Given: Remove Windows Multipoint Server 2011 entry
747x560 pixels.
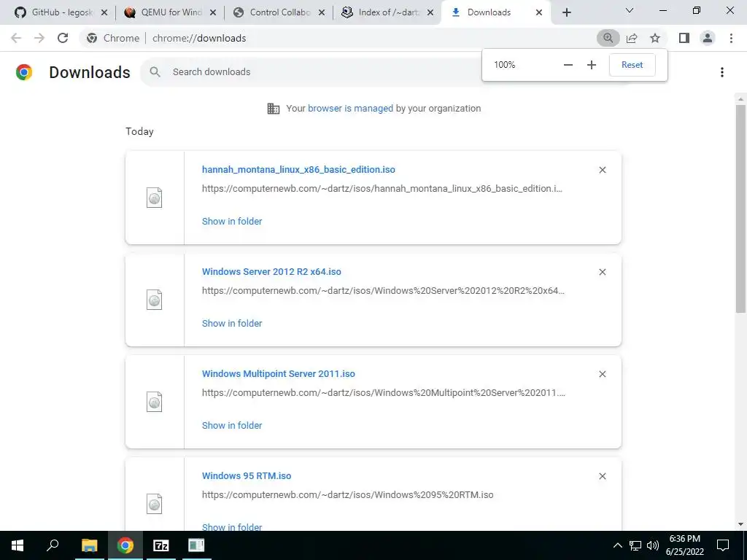Looking at the screenshot, I should point(602,374).
